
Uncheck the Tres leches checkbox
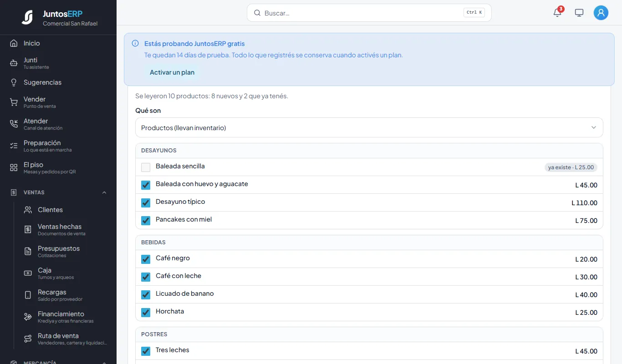(146, 351)
